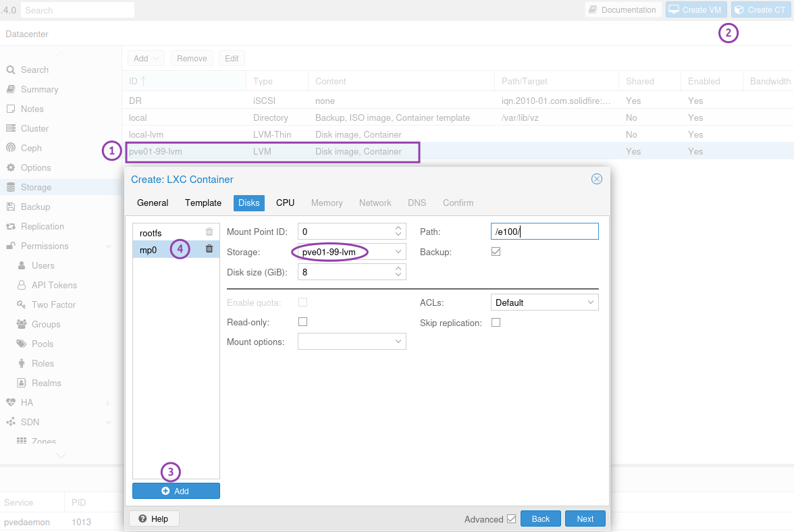Open the storage Add dropdown menu
This screenshot has width=794, height=532.
click(146, 58)
